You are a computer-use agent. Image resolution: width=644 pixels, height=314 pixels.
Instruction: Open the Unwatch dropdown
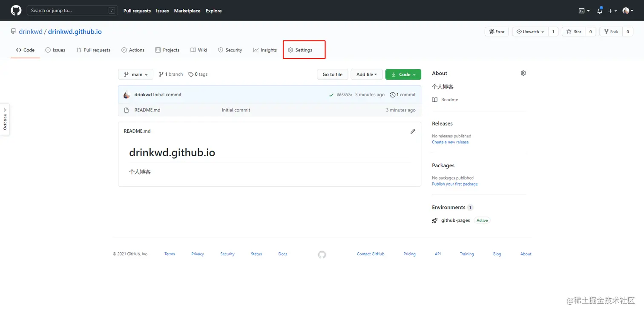[530, 31]
